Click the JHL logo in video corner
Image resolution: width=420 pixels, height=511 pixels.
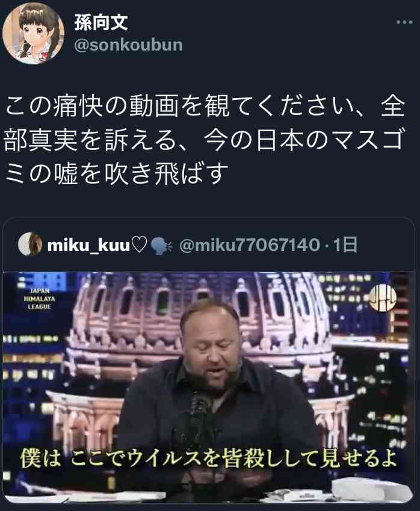[x=383, y=297]
